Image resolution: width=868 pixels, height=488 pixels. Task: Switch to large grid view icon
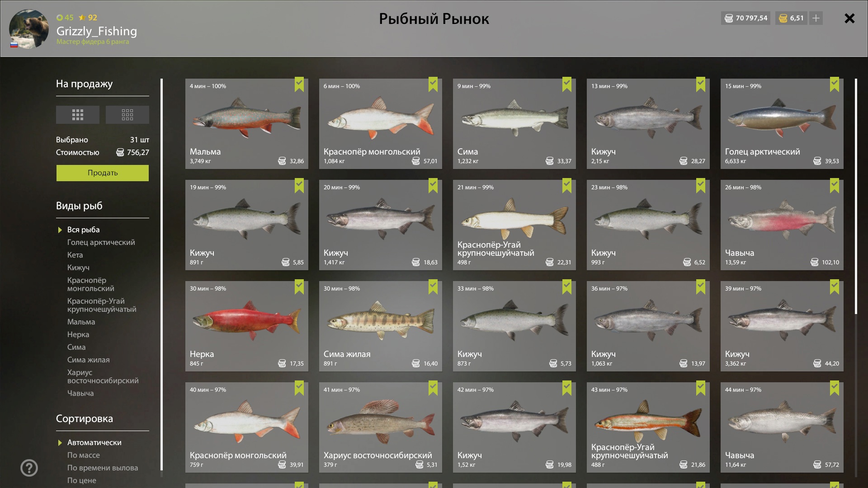[x=77, y=115]
